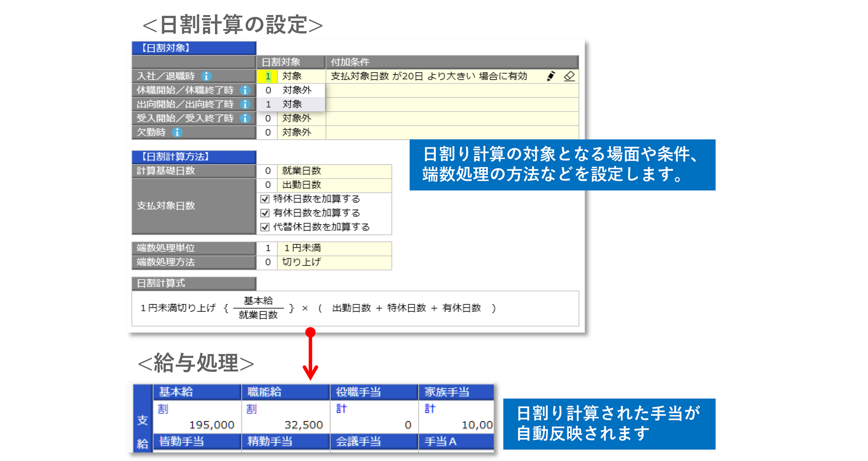
Task: Click 家族手当 column header
Action: (456, 392)
